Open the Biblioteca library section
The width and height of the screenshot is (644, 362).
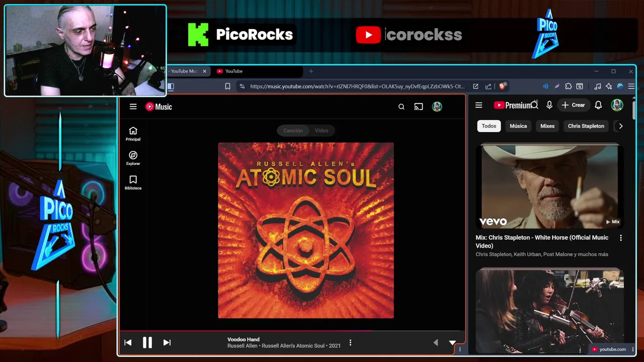[x=133, y=183]
